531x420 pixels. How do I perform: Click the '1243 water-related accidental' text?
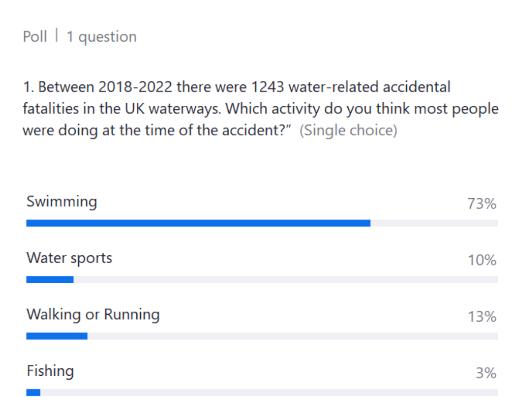[351, 87]
